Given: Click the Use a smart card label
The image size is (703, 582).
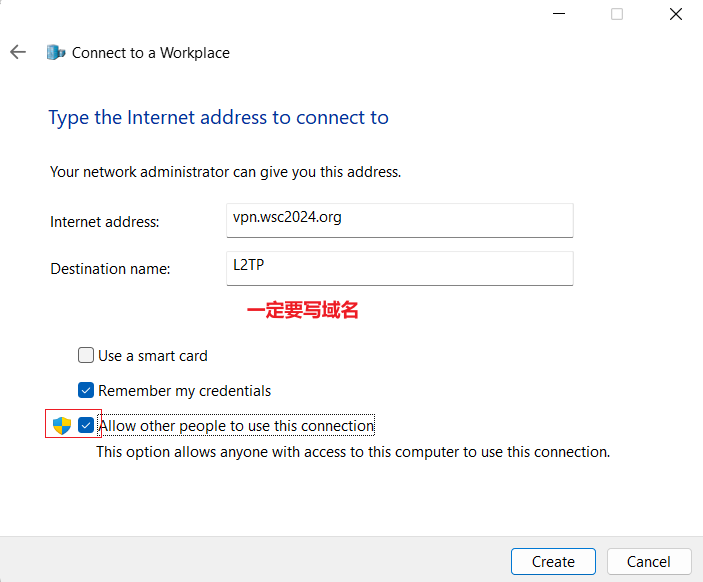Looking at the screenshot, I should click(153, 356).
